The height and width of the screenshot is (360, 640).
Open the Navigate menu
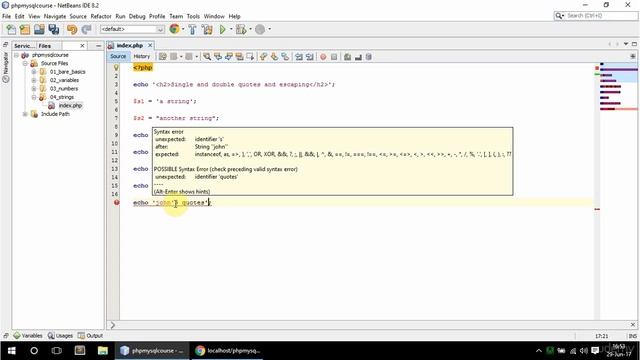tap(55, 16)
